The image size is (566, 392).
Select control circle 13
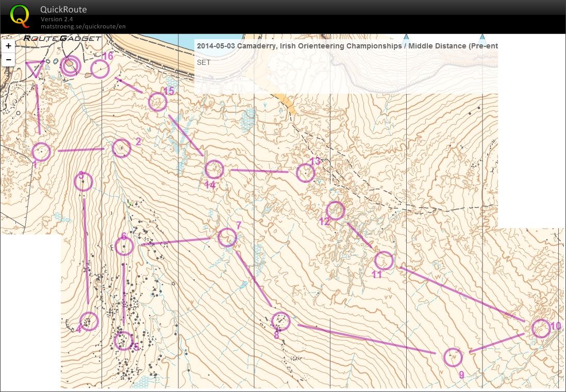[x=306, y=173]
